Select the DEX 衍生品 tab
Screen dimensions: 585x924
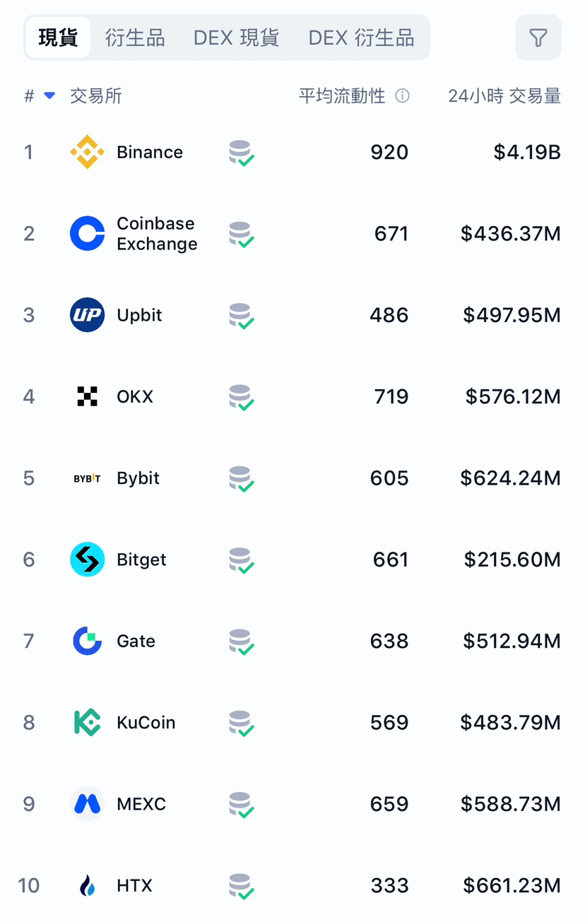click(x=361, y=37)
